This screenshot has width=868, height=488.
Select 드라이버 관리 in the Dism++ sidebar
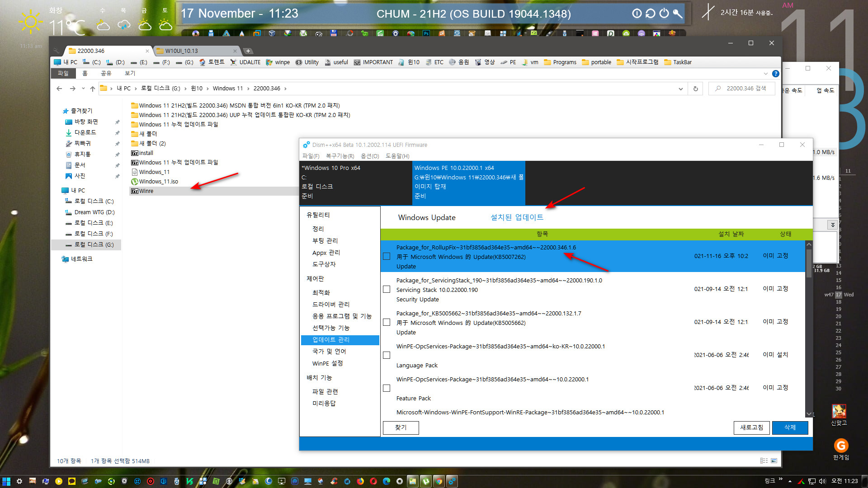pyautogui.click(x=331, y=305)
